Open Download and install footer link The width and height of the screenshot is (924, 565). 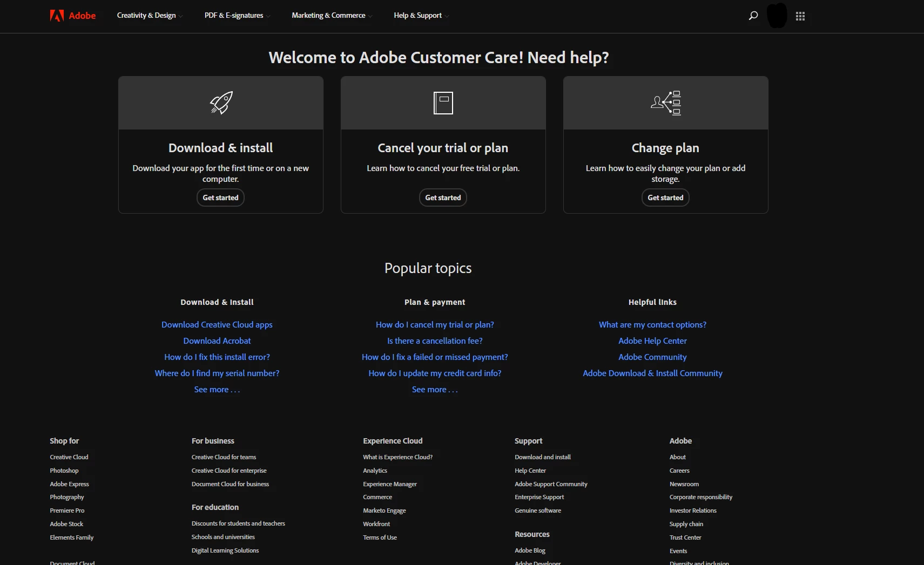543,457
